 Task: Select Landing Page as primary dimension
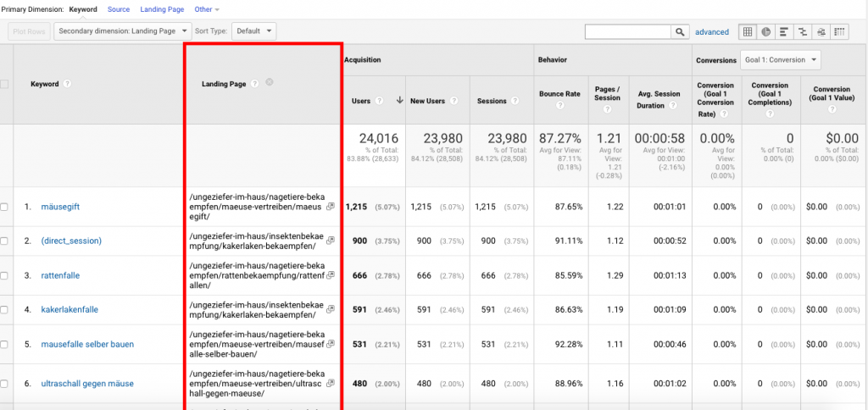(162, 9)
